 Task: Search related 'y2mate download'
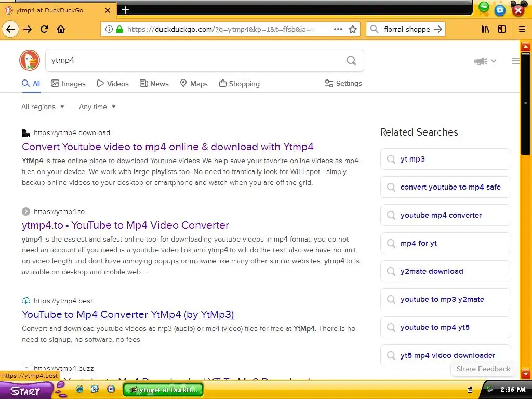445,271
